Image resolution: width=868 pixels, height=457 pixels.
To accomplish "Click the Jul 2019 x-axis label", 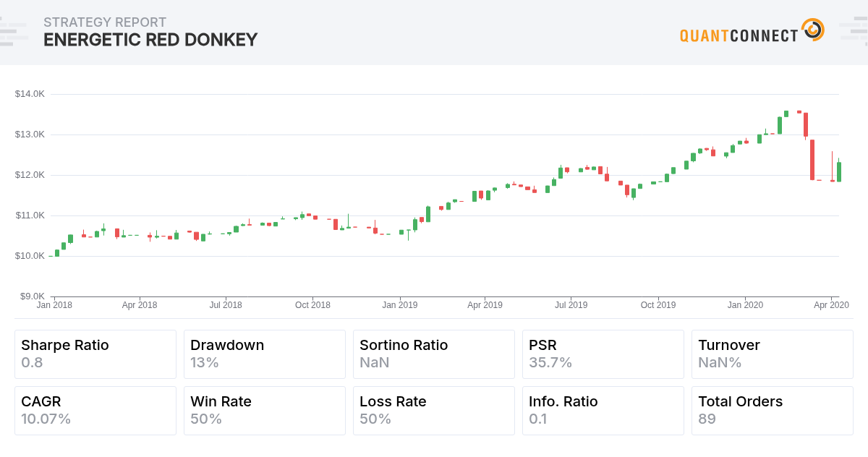I will point(571,305).
